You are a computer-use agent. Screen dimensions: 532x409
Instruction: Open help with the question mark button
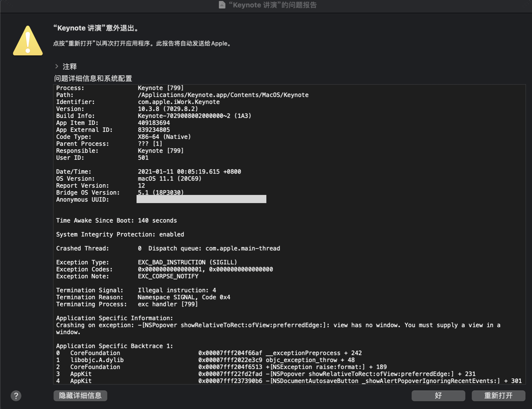click(16, 396)
